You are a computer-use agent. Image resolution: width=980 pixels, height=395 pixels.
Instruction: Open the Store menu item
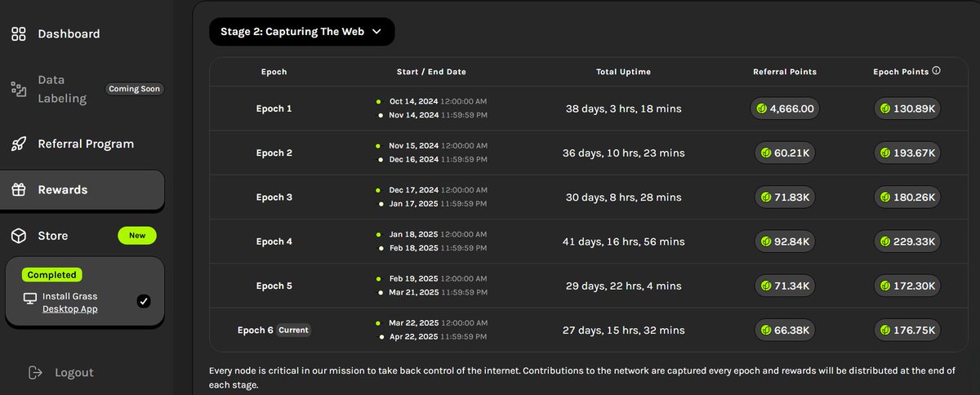[x=53, y=235]
